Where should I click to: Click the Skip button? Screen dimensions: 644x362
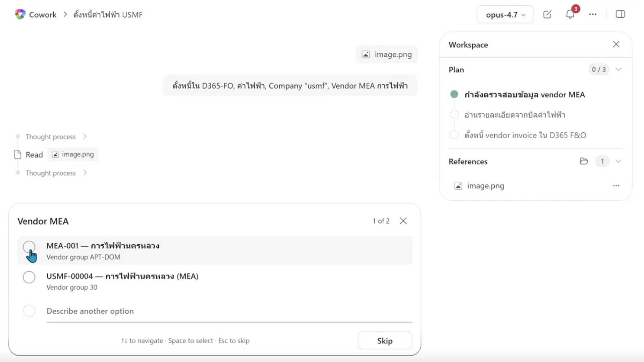385,341
